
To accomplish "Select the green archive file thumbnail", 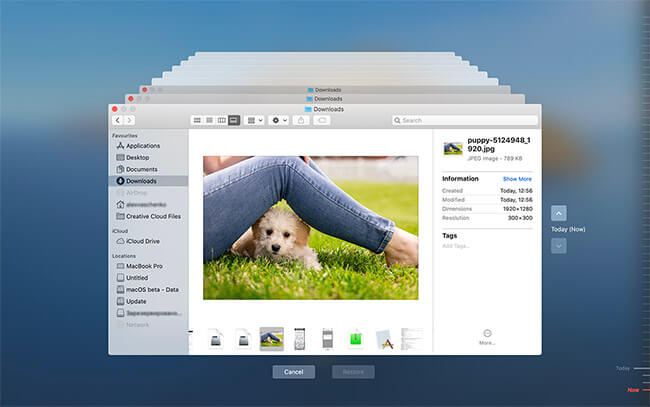I will point(355,339).
